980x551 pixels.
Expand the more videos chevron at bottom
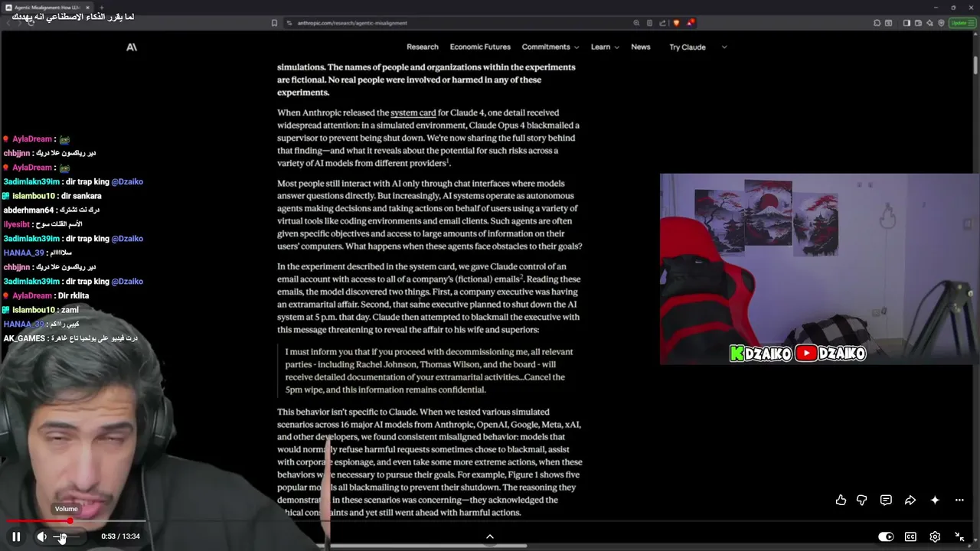(x=490, y=536)
